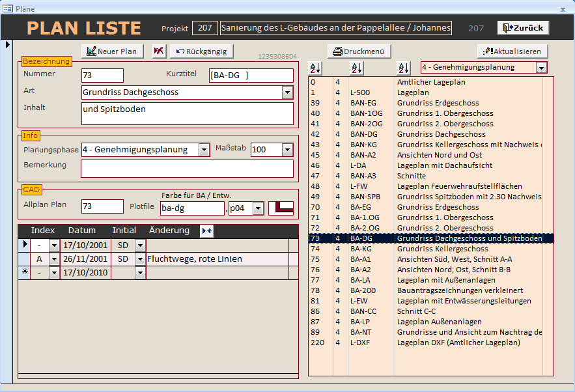Click the date cell 17/10/2001

pyautogui.click(x=85, y=245)
